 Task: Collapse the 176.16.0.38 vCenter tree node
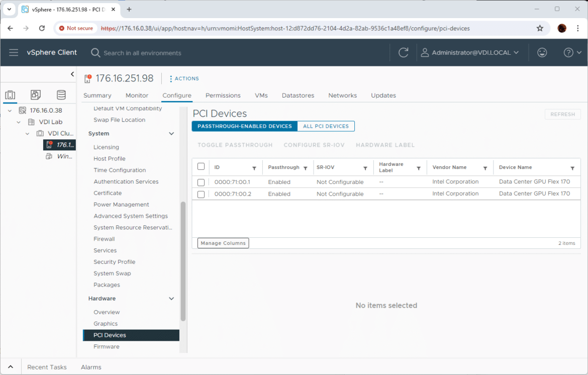tap(10, 111)
